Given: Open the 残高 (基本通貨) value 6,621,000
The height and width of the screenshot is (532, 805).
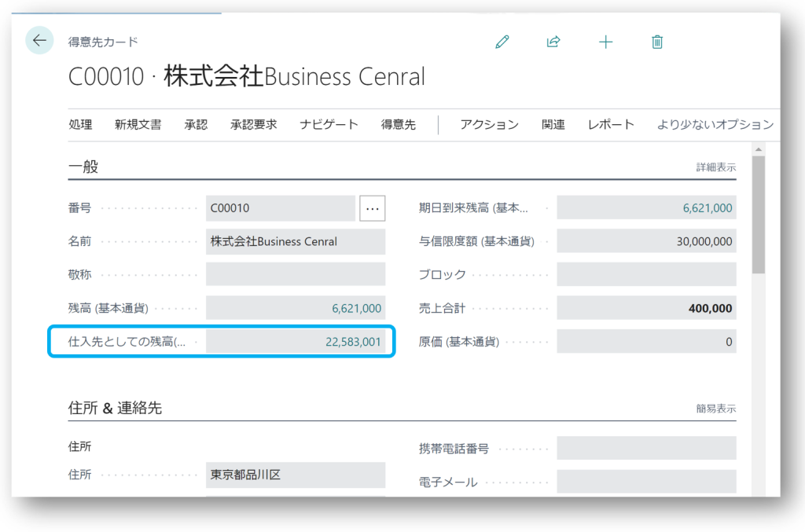Looking at the screenshot, I should tap(356, 308).
